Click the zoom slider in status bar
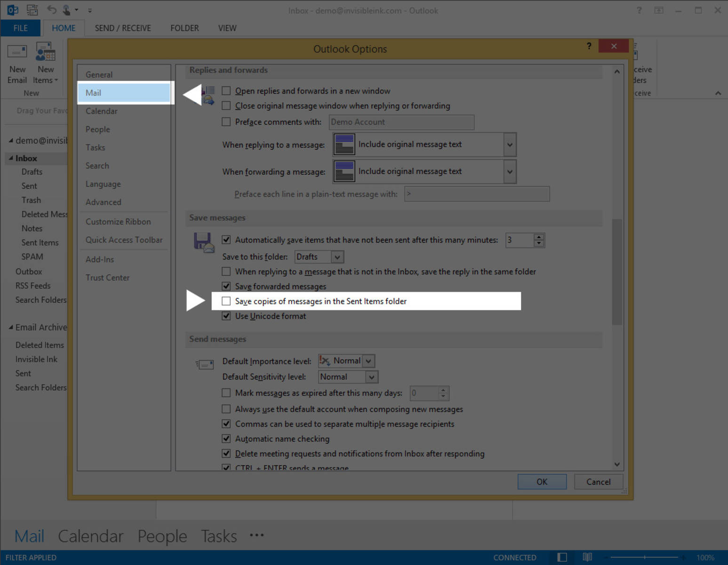The height and width of the screenshot is (565, 728). (x=645, y=557)
